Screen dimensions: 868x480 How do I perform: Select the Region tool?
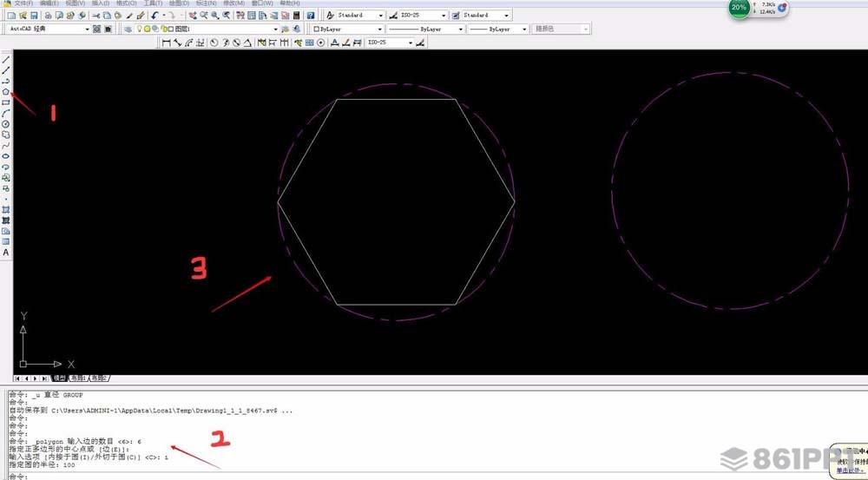pos(5,231)
